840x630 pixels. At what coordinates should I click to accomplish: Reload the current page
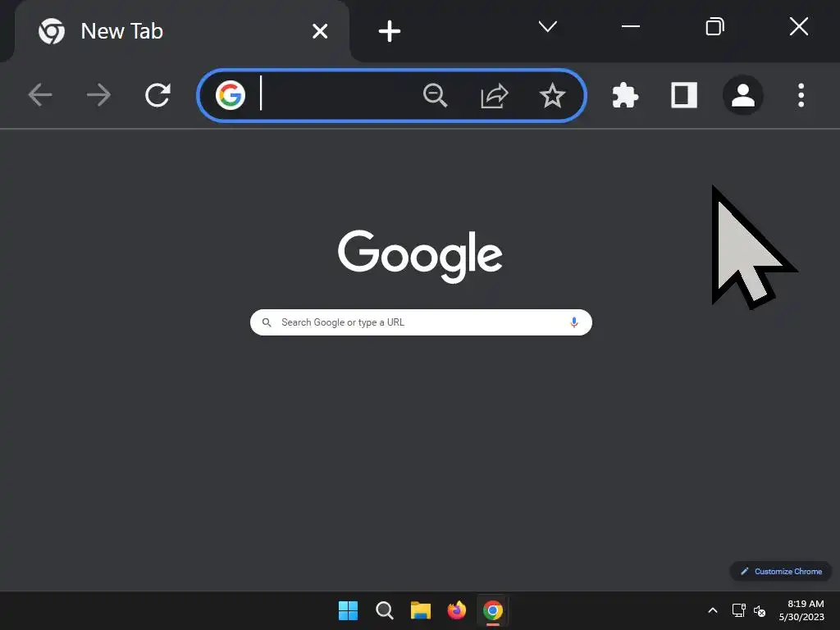click(x=158, y=95)
